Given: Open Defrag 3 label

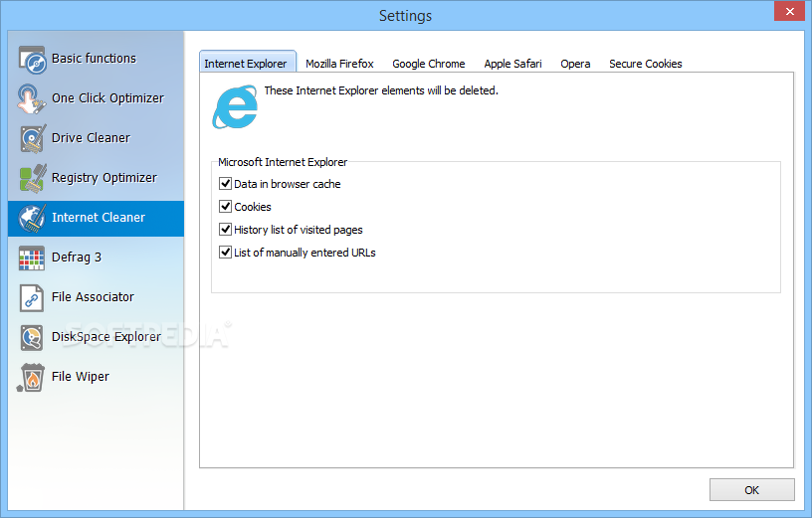Looking at the screenshot, I should [x=77, y=258].
